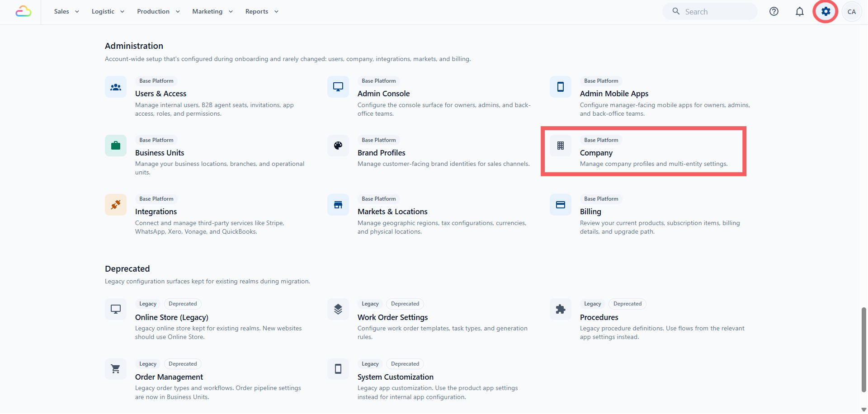Click the Billing credit card icon
Image resolution: width=868 pixels, height=414 pixels.
(x=561, y=205)
